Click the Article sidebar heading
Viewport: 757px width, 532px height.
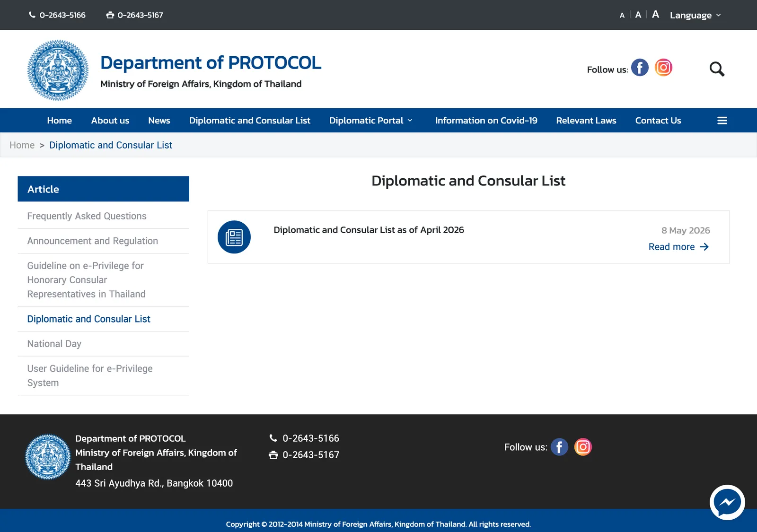click(104, 189)
